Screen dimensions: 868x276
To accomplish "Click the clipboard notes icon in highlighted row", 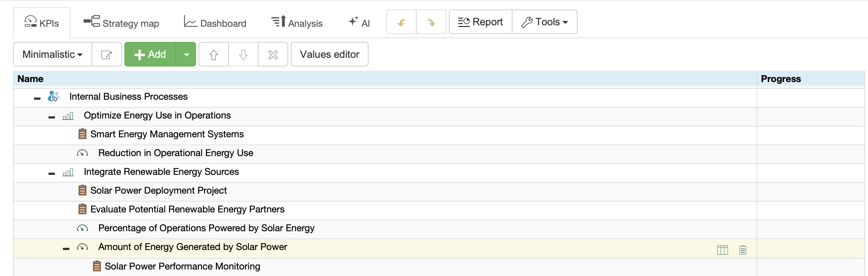I will click(x=743, y=250).
